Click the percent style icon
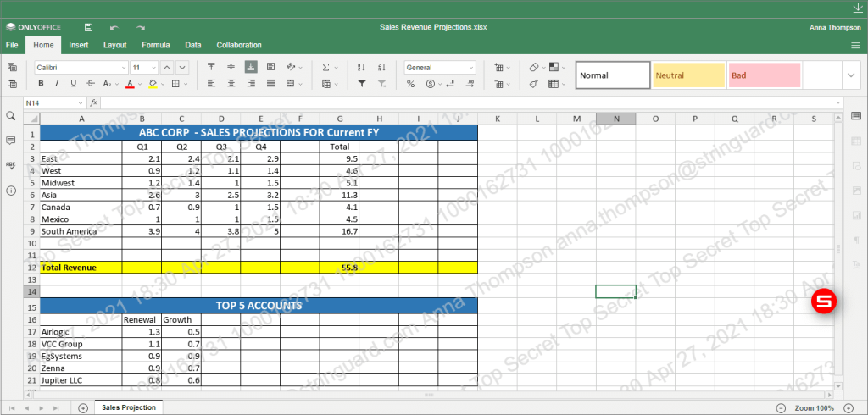The image size is (868, 415). (x=411, y=84)
